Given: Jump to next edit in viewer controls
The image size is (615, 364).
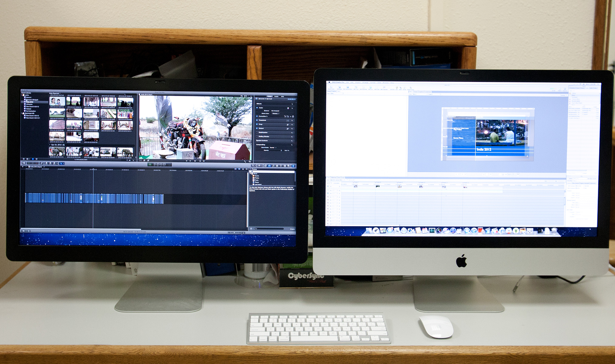Looking at the screenshot, I should [204, 161].
